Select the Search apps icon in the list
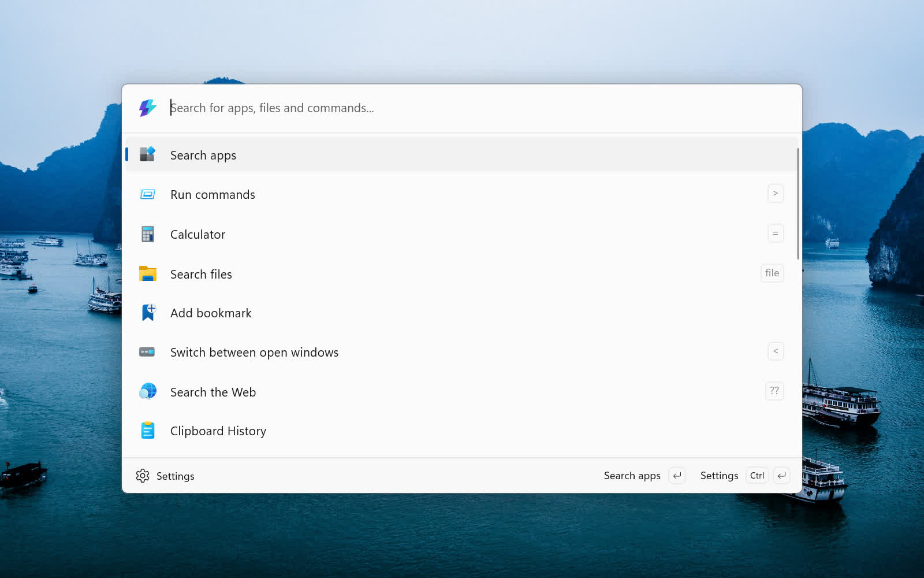This screenshot has width=924, height=578. 147,154
